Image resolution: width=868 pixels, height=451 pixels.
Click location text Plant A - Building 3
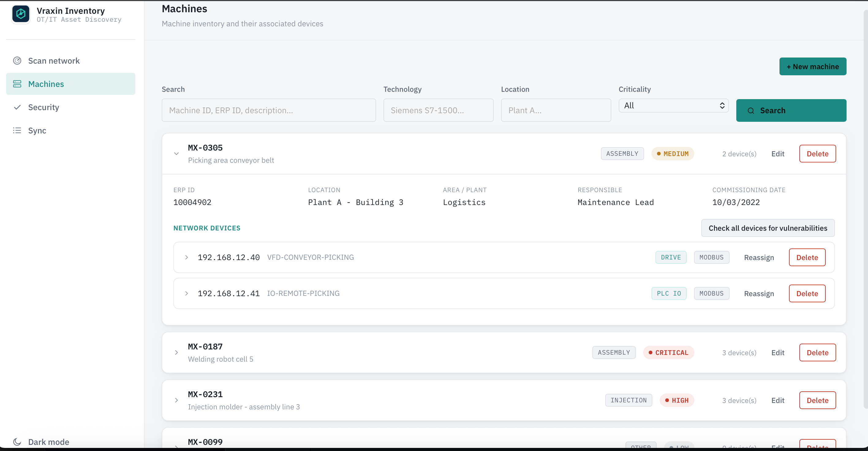pos(356,202)
